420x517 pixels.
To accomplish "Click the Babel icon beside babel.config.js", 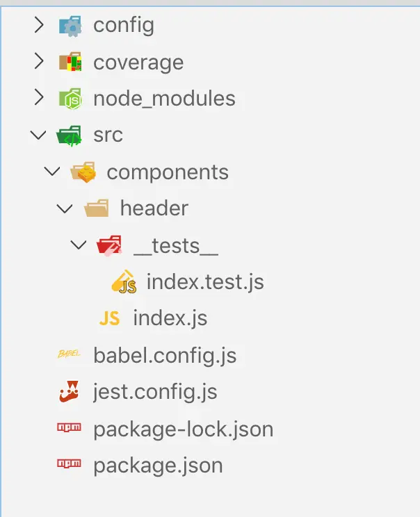I will (x=70, y=356).
